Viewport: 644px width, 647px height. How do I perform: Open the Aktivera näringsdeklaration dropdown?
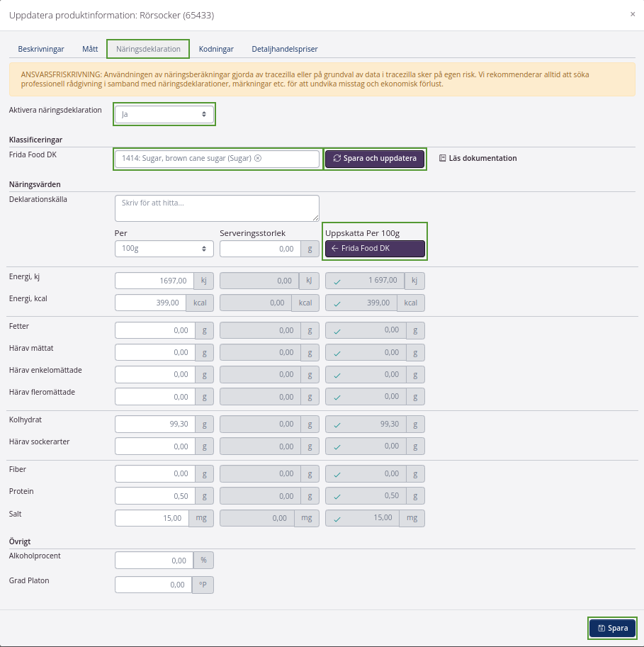pyautogui.click(x=164, y=114)
